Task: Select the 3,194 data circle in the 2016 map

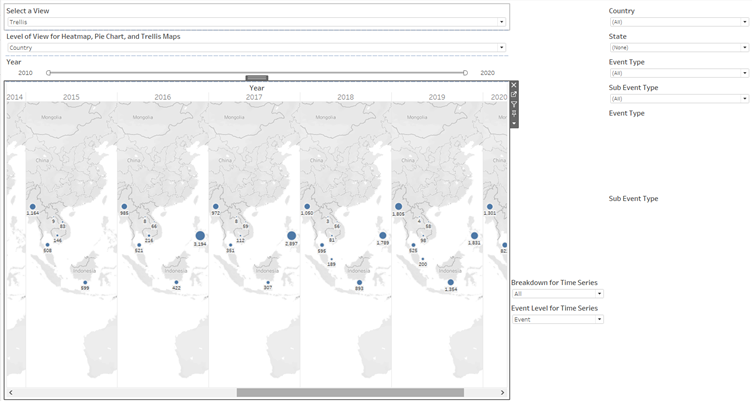Action: [x=200, y=235]
